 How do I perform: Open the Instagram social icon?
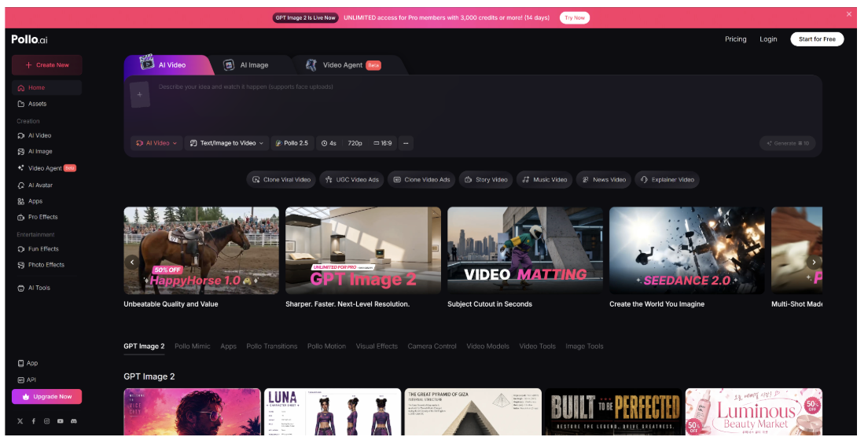46,421
